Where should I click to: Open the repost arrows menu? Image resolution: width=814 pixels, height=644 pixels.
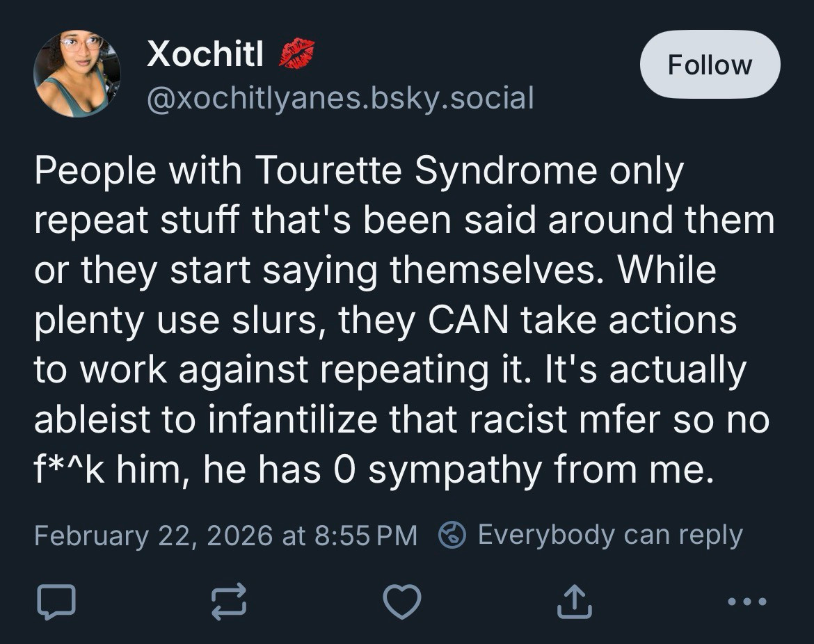point(229,601)
